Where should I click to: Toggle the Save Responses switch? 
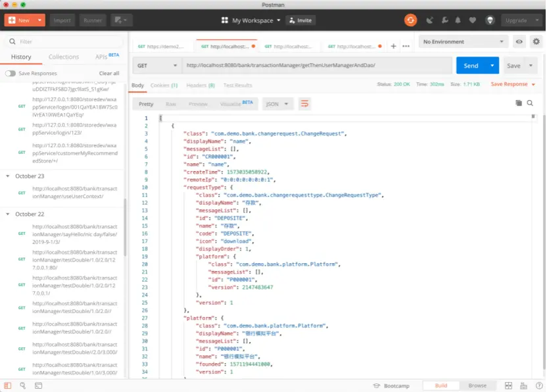(10, 73)
